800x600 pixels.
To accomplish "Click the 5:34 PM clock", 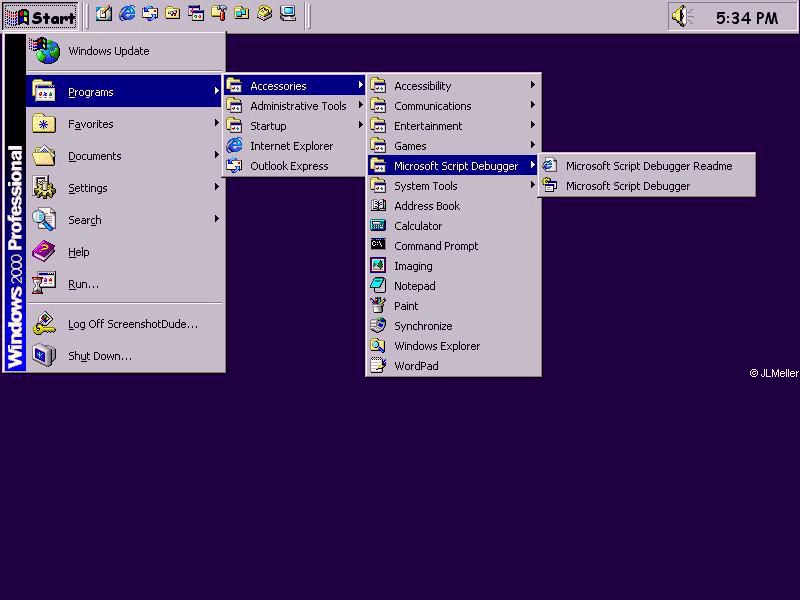I will (x=747, y=18).
